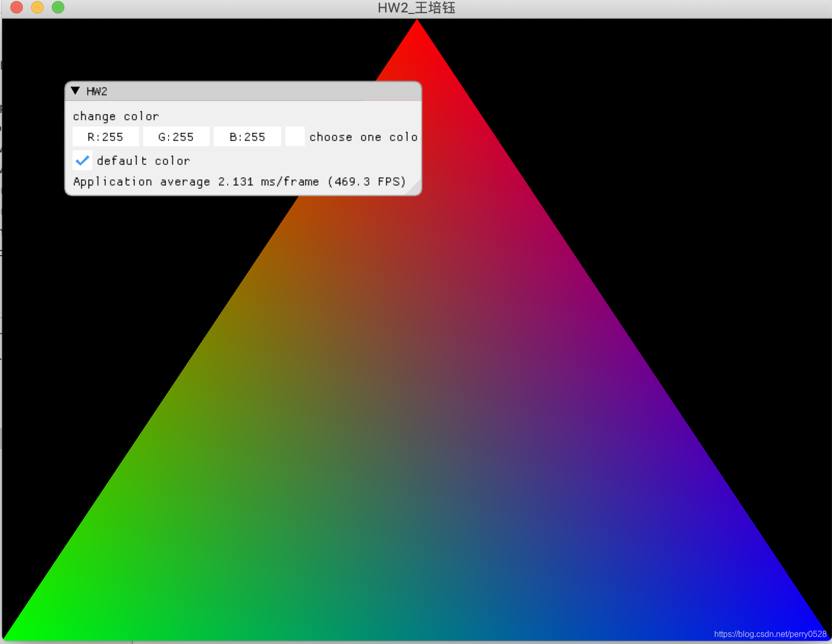
Task: Minimize the window with the yellow button
Action: point(37,7)
